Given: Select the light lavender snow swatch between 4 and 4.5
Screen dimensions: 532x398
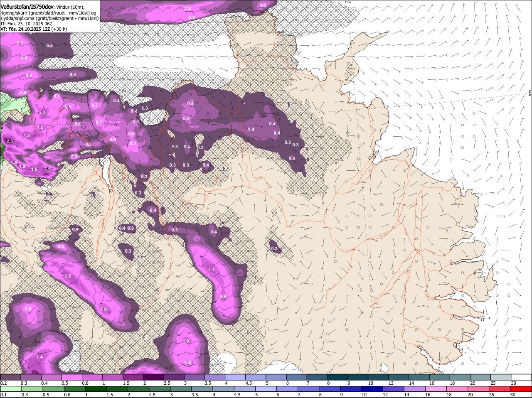Looking at the screenshot, I should (x=236, y=377).
